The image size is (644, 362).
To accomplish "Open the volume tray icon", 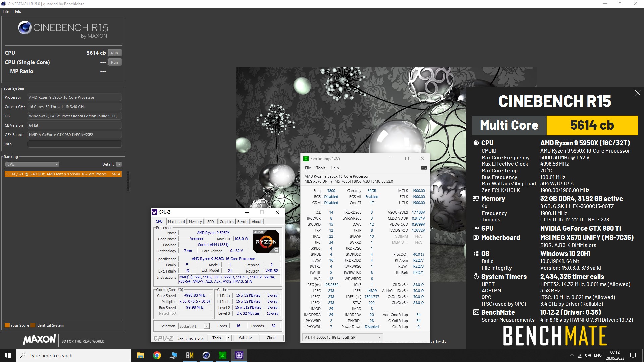I will click(588, 355).
